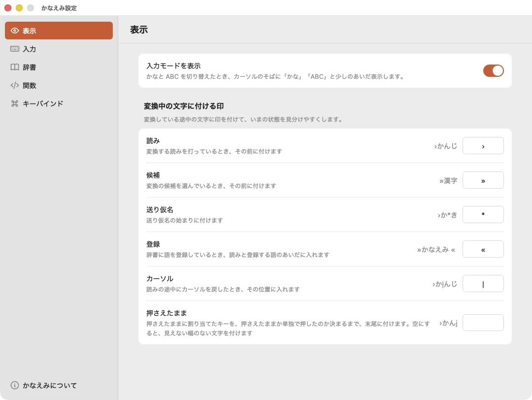Screen dimensions: 532x400
Task: Focus the 候補 marker input field
Action: point(483,180)
